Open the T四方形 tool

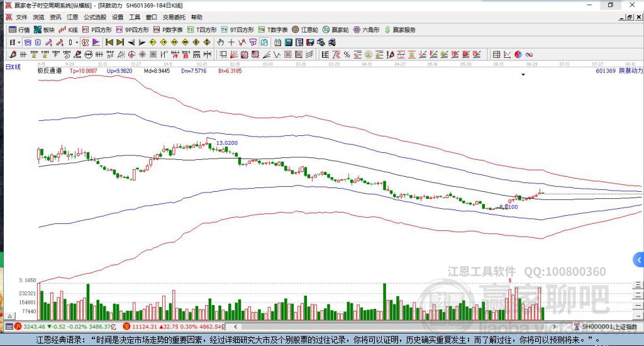[202, 30]
